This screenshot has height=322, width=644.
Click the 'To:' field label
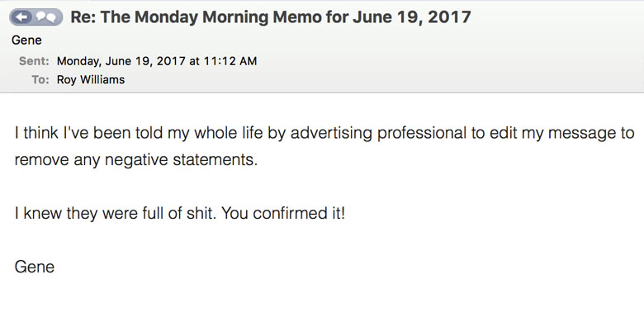(x=40, y=79)
